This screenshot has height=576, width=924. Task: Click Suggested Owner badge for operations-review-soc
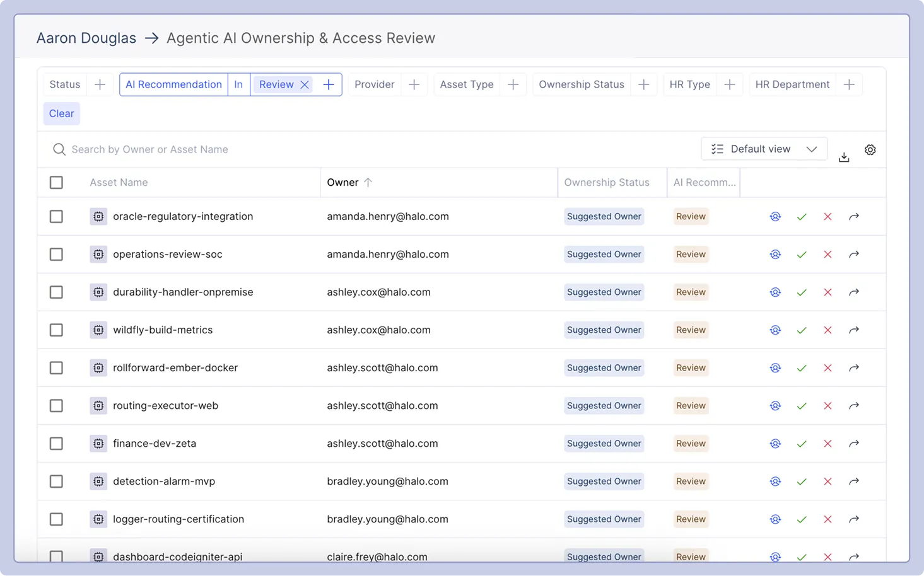tap(604, 255)
